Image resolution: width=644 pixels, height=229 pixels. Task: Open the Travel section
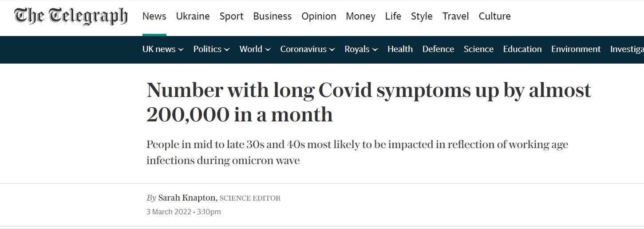(455, 16)
